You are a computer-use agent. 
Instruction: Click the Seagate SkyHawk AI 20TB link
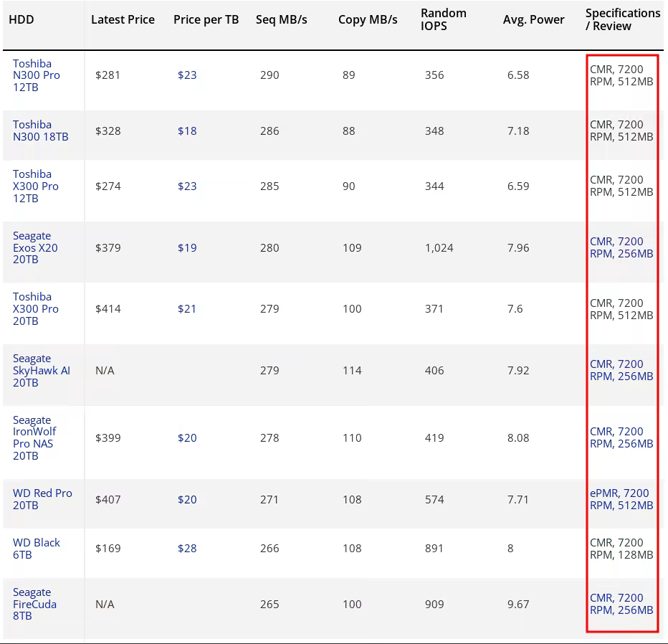tap(41, 370)
